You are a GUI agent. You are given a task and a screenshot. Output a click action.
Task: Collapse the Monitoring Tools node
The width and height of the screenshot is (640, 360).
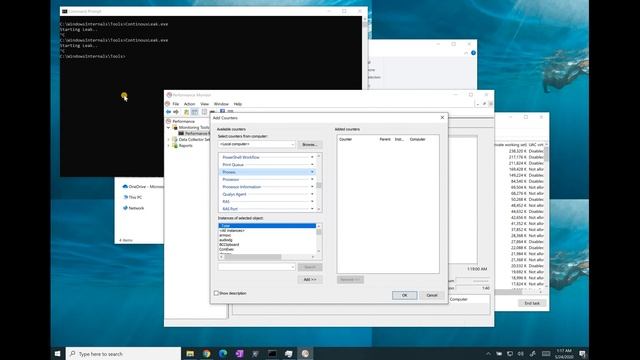tap(168, 127)
